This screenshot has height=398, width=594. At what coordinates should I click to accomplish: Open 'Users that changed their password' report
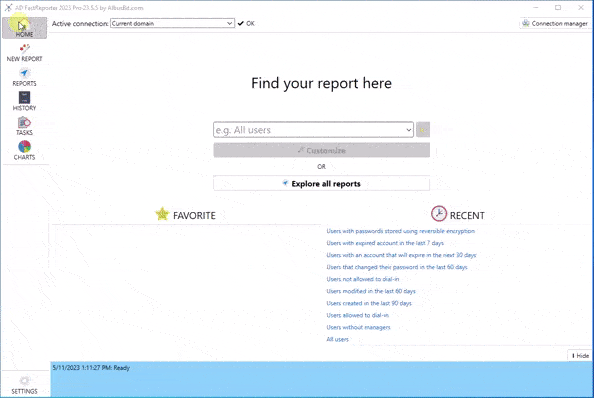397,267
